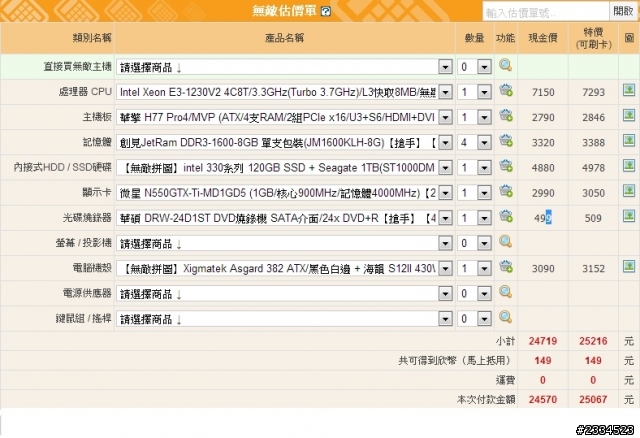
Task: Click the 現金價 column header
Action: pos(543,38)
